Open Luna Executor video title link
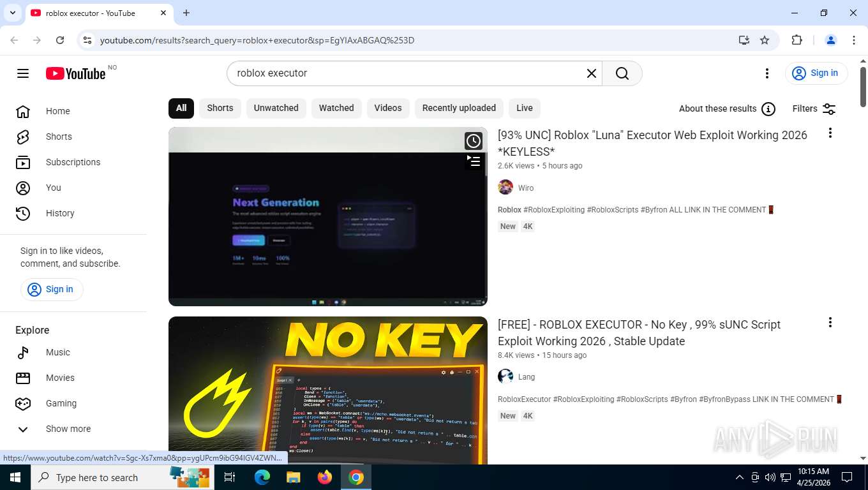The width and height of the screenshot is (868, 490). (652, 144)
